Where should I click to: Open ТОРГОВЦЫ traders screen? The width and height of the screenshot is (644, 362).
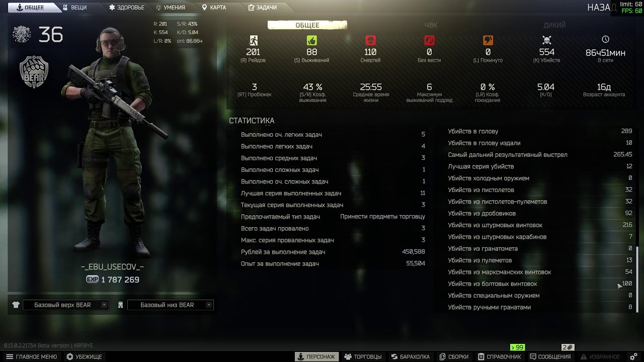[x=363, y=356]
